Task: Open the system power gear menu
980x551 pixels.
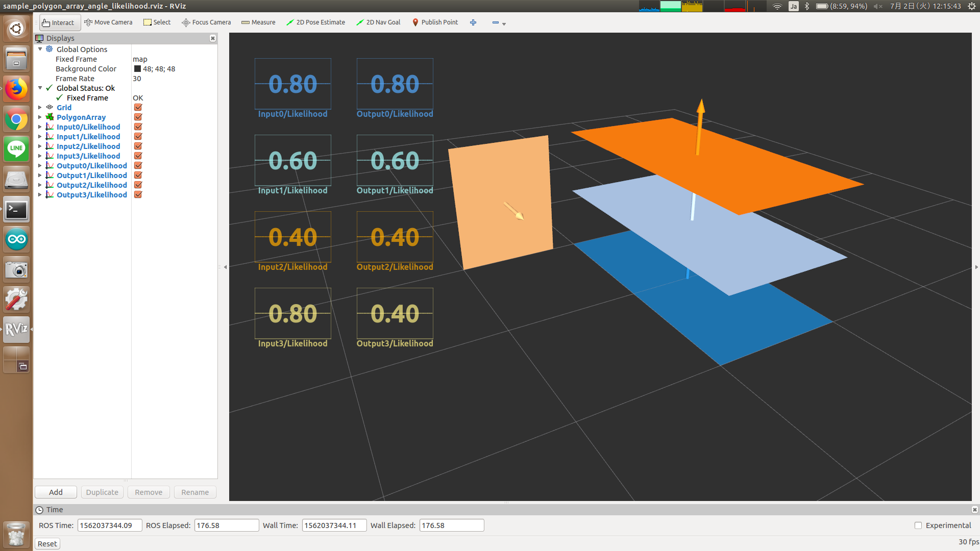Action: pos(972,6)
